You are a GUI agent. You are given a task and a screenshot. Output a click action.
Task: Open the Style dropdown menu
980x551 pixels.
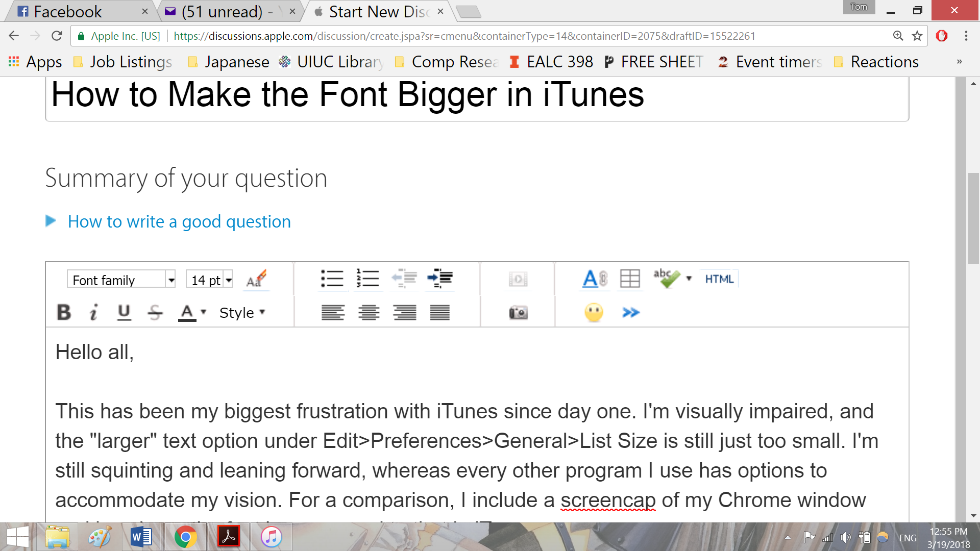pos(240,312)
